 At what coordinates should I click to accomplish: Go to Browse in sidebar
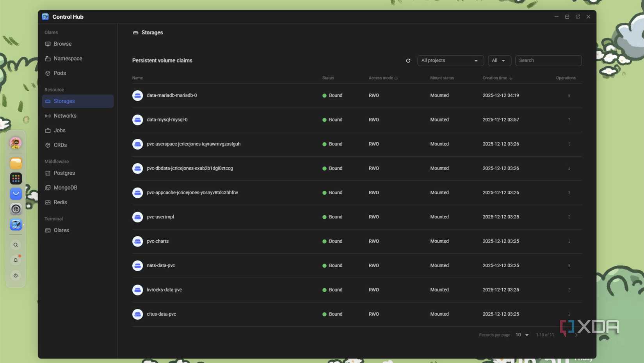78,44
